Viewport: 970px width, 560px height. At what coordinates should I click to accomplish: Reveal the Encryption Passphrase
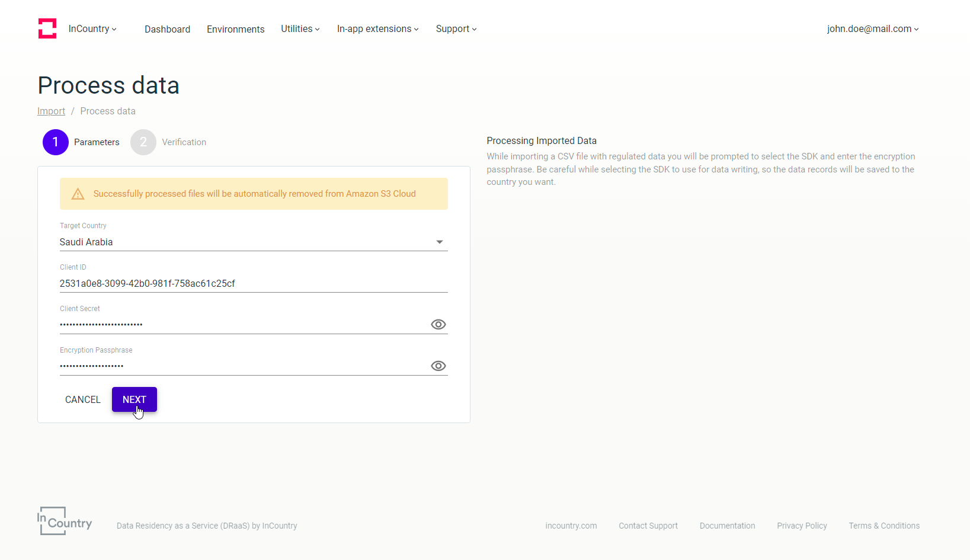point(438,366)
